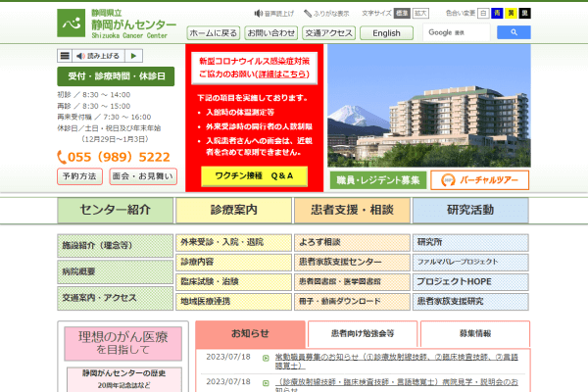This screenshot has height=392, width=588.
Task: Open 受付・診療時間・休診日 info
Action: pos(116,76)
